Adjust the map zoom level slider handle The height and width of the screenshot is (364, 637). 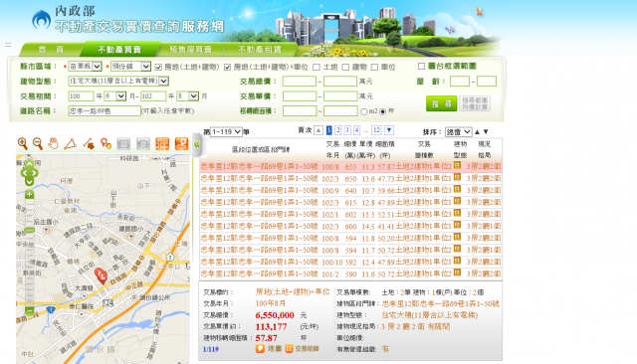pos(29,230)
